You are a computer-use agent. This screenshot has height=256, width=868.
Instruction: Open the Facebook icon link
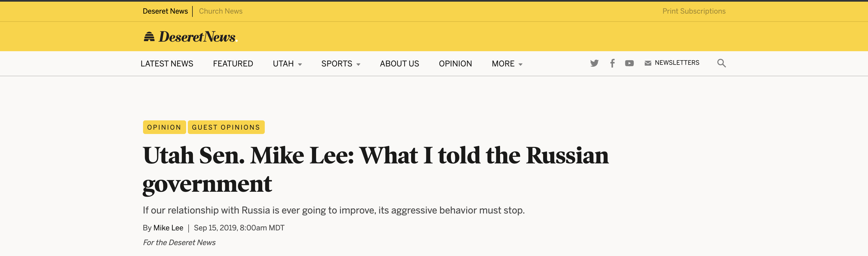coord(612,63)
